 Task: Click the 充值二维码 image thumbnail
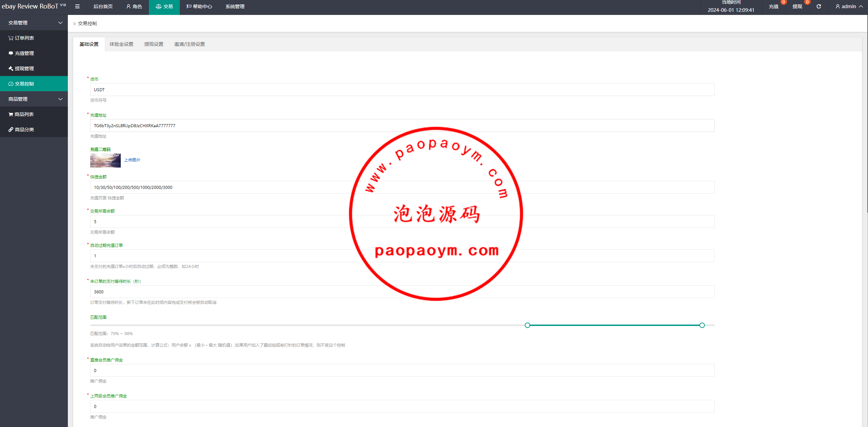click(x=105, y=160)
